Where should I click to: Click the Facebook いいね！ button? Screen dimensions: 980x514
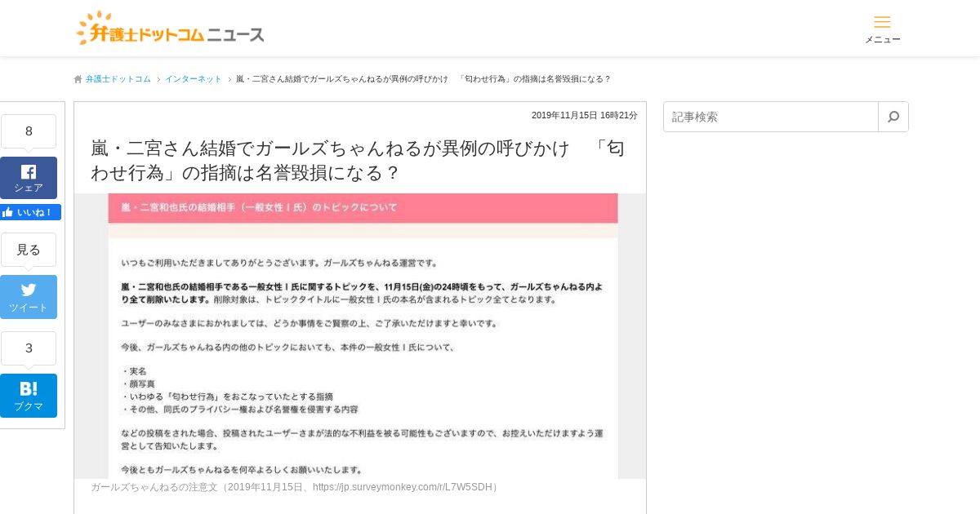[30, 212]
